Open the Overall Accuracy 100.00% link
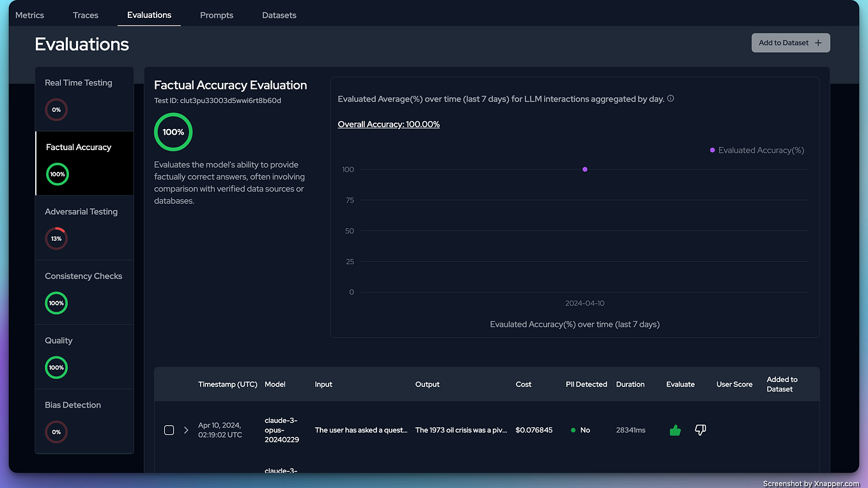This screenshot has height=488, width=868. click(388, 124)
